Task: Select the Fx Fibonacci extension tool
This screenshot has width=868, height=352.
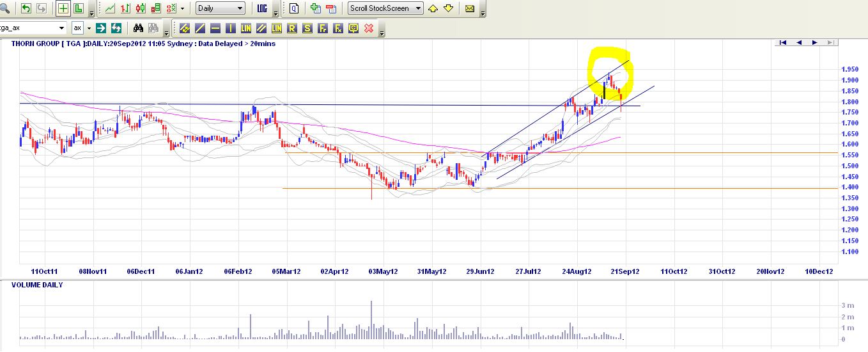Action: tap(337, 28)
